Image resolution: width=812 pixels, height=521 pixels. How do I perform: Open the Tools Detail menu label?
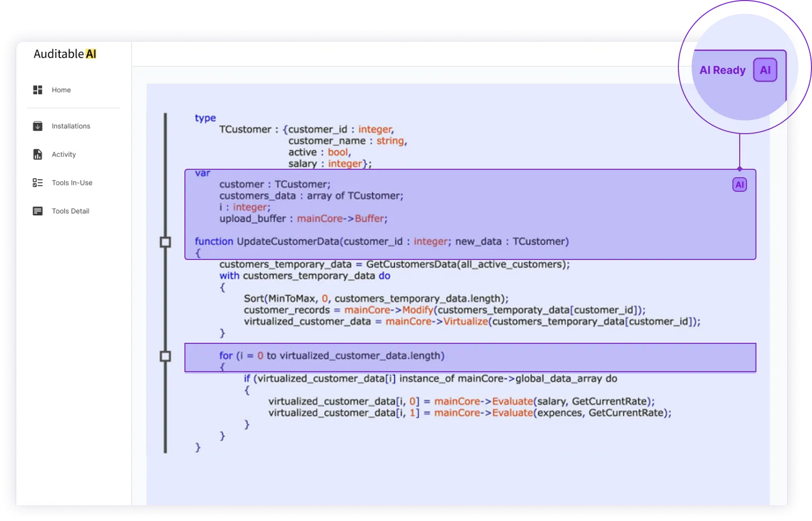[71, 211]
